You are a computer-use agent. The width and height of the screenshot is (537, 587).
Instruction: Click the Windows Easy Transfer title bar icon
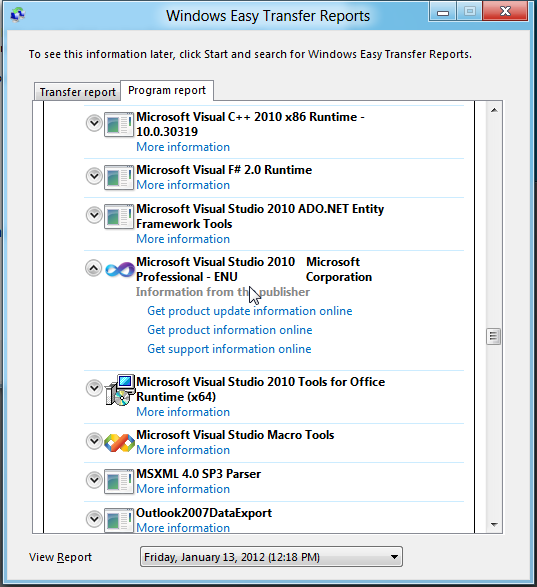click(x=17, y=15)
